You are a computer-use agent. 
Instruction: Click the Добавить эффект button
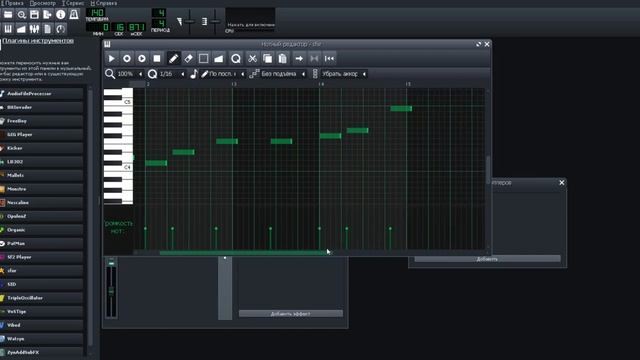pos(291,313)
